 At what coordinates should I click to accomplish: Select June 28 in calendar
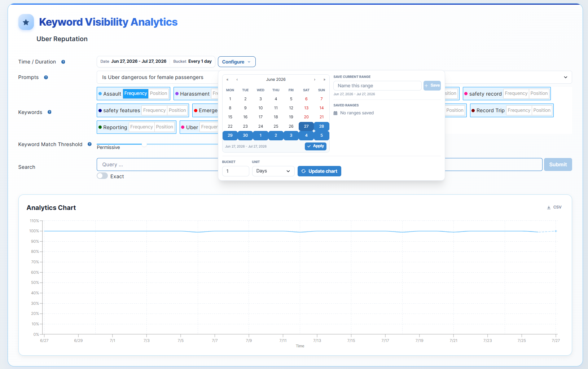pos(321,126)
